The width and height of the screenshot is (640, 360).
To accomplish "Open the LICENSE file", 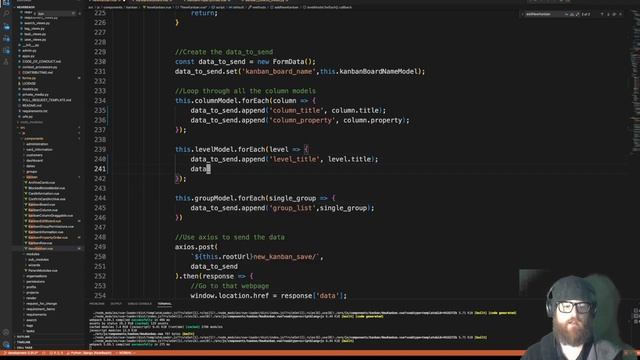I will point(29,83).
